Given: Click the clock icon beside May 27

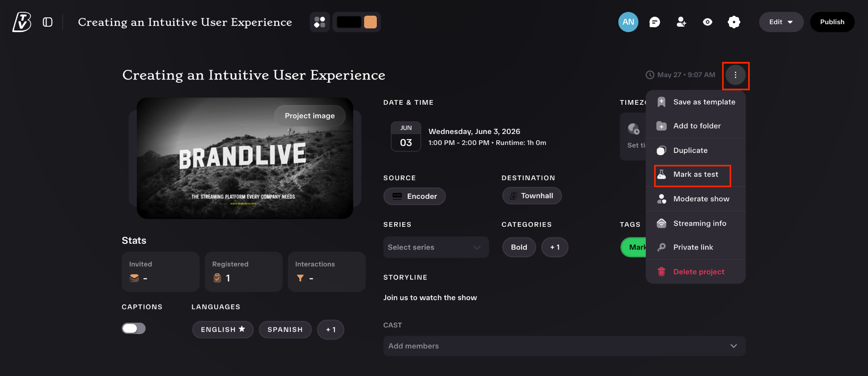Looking at the screenshot, I should (x=650, y=75).
